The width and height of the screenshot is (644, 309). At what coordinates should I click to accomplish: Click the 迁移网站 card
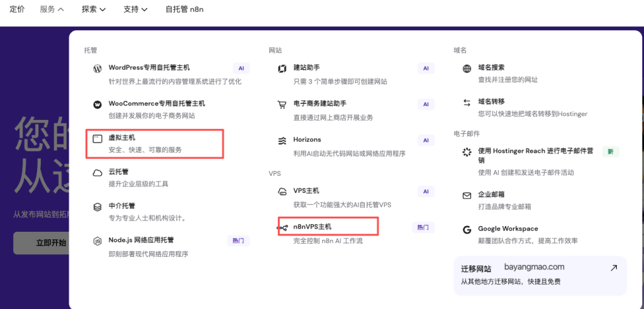pyautogui.click(x=540, y=275)
